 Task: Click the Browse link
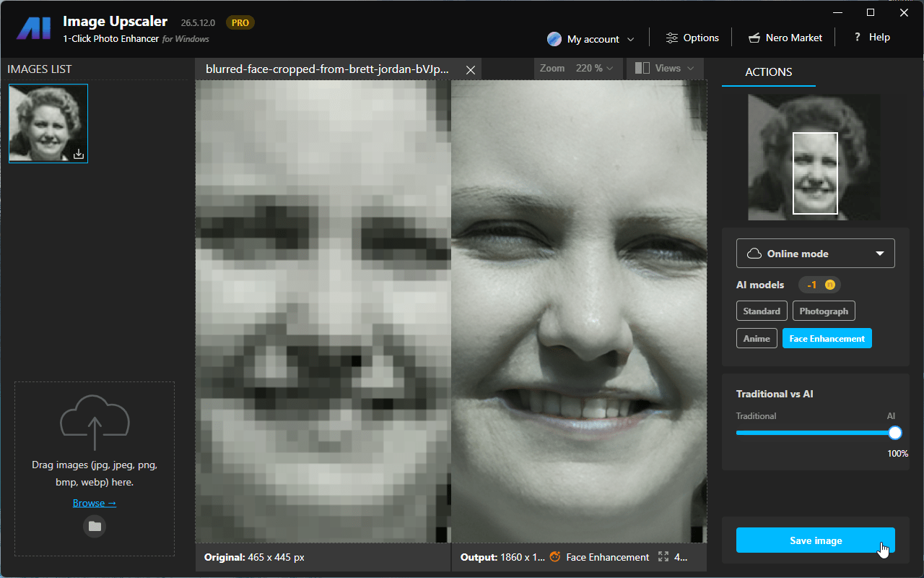[95, 503]
